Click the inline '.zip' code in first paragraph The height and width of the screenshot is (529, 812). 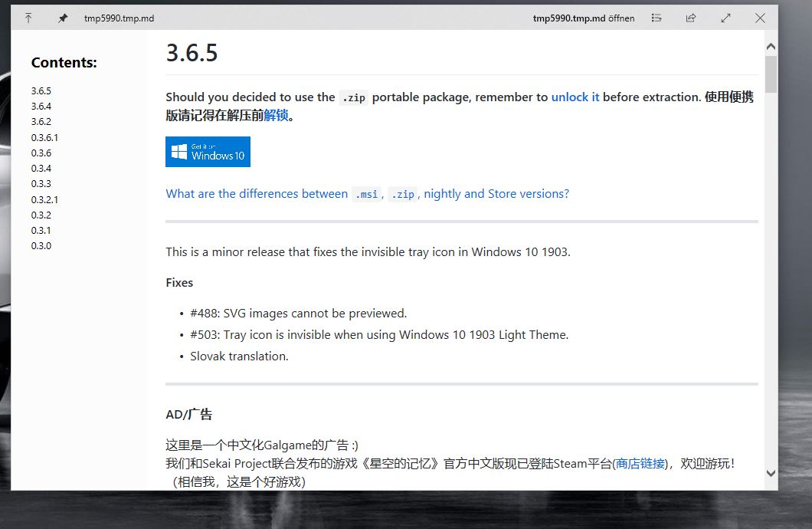click(x=354, y=97)
